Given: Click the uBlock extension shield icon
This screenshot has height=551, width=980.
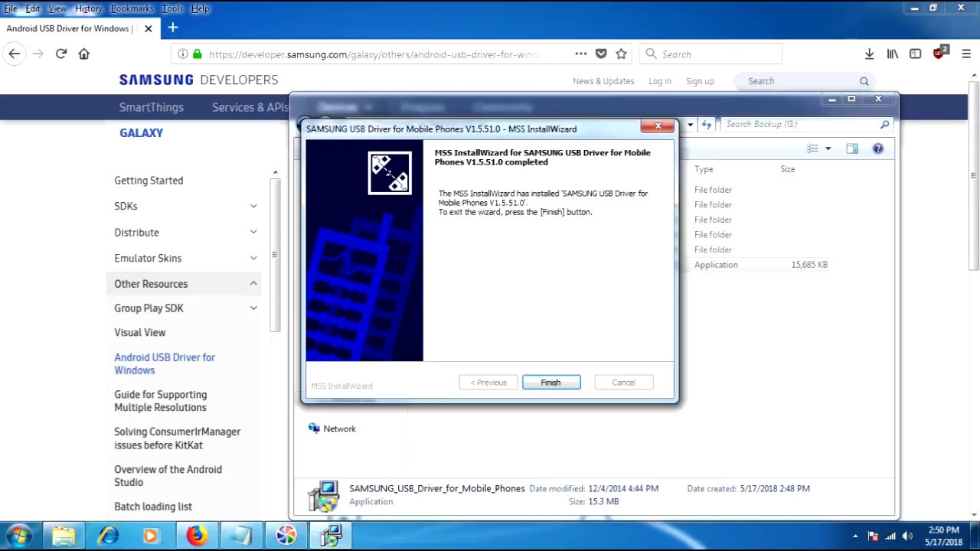Looking at the screenshot, I should [940, 53].
